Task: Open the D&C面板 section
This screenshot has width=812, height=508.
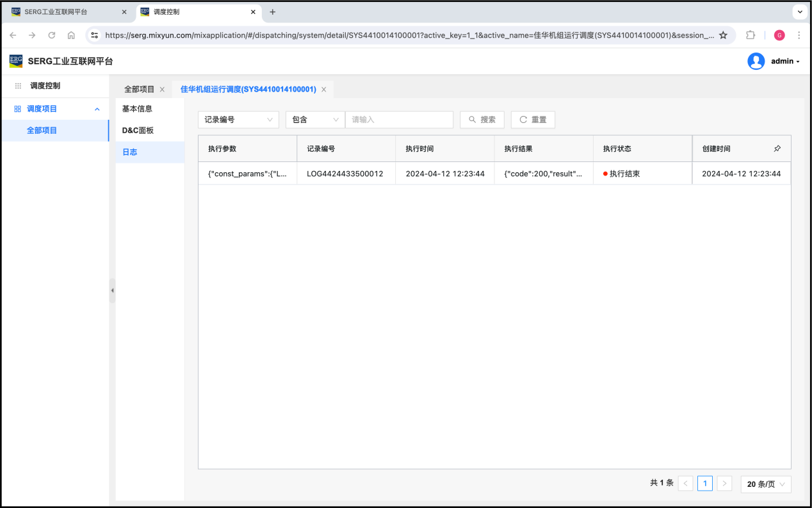Action: point(138,131)
